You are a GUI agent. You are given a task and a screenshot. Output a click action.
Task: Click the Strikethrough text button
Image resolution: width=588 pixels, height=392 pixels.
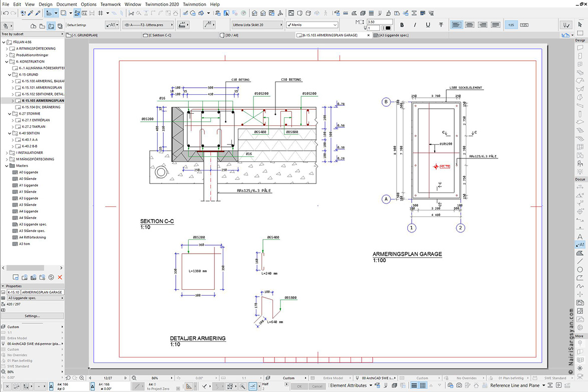pos(441,25)
